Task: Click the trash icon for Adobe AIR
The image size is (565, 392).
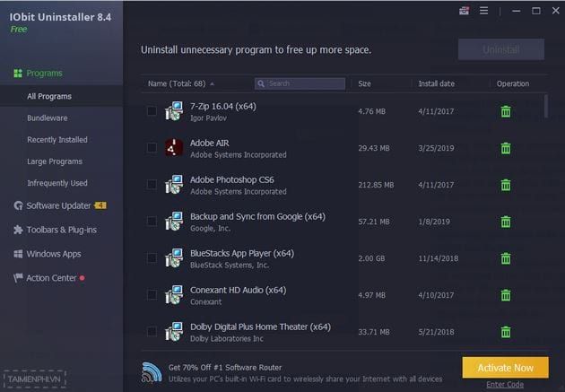Action: click(x=506, y=148)
